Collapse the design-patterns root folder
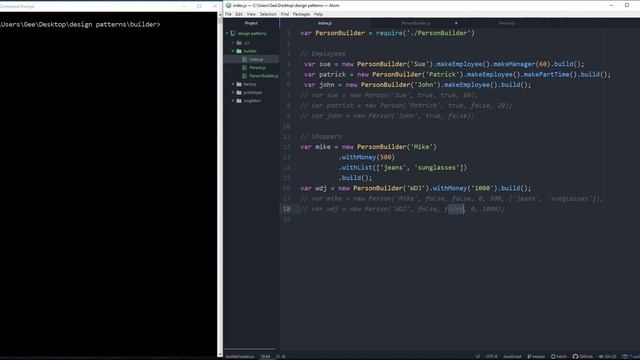 click(x=227, y=33)
